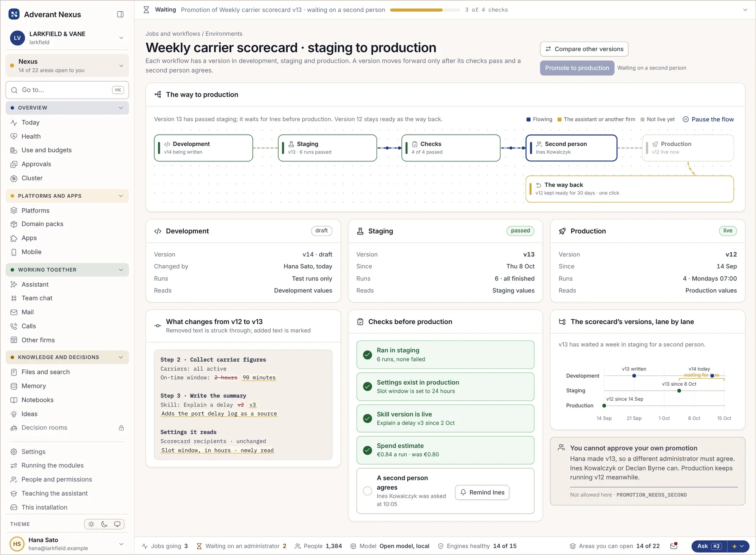Viewport: 756px width, 555px height.
Task: Select the dark theme moon icon
Action: tap(104, 524)
